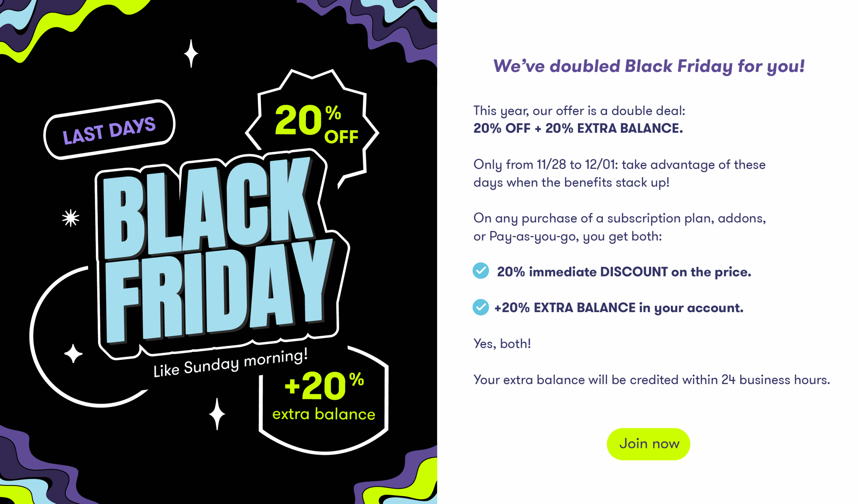Click the "Only from 11/28 to 12/01" paragraph
This screenshot has height=504, width=860.
(x=619, y=173)
